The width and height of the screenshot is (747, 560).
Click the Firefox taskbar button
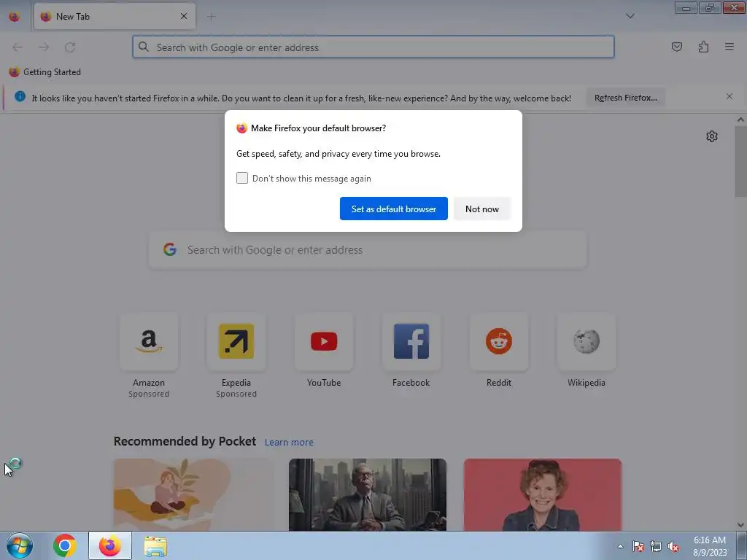click(110, 545)
